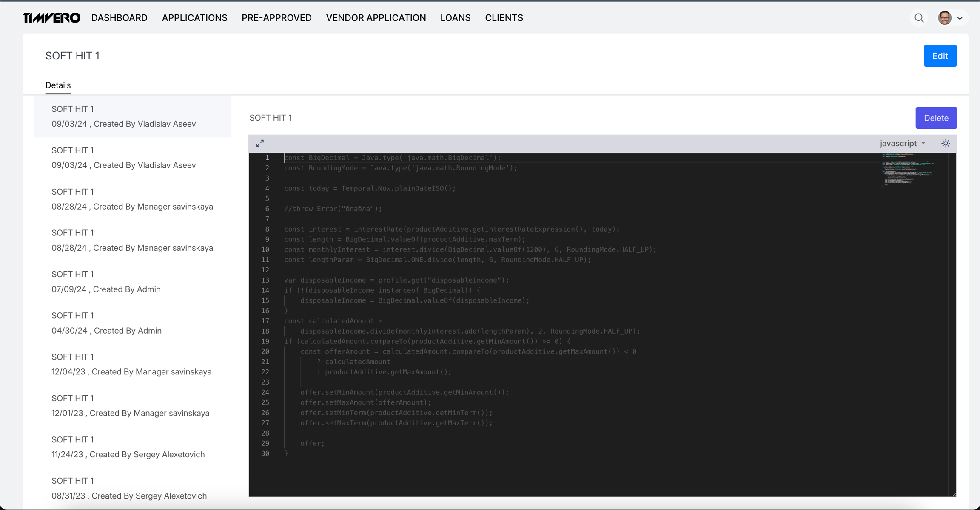The image size is (980, 510).
Task: Navigate to Vendor Application
Action: pyautogui.click(x=376, y=18)
